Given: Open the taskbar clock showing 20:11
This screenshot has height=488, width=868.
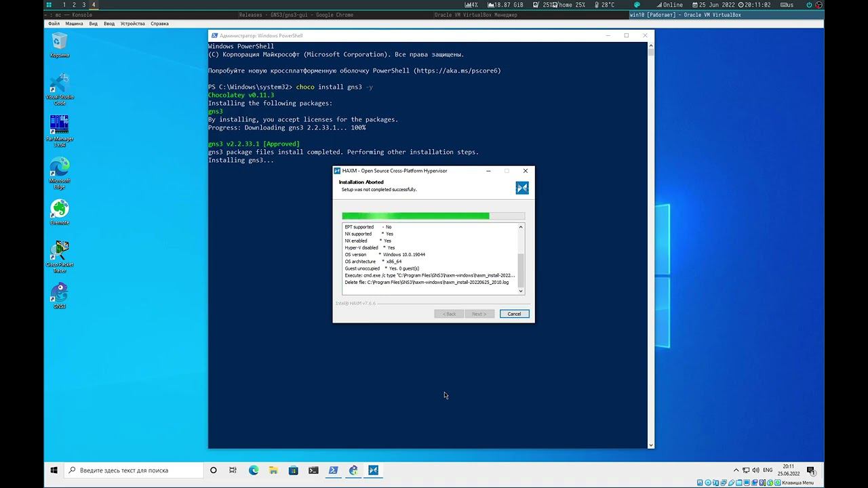Looking at the screenshot, I should (789, 470).
